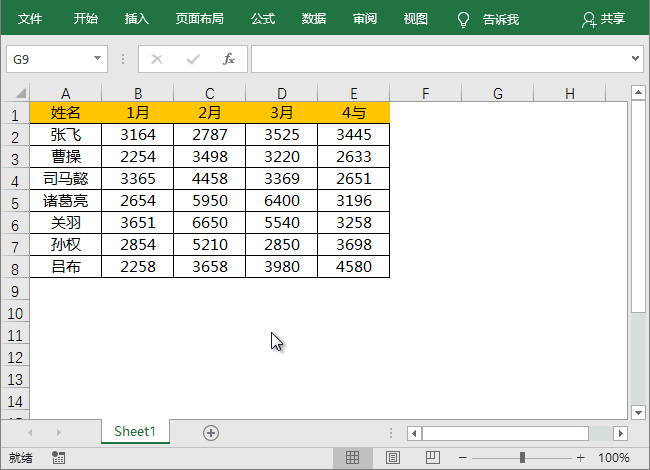Click the next sheet navigation arrow
650x470 pixels.
58,433
